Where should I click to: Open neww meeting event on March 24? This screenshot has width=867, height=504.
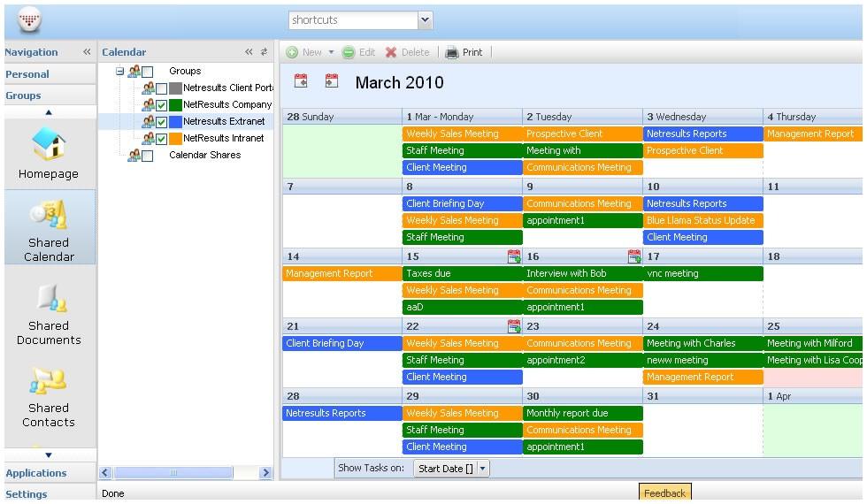coord(702,361)
